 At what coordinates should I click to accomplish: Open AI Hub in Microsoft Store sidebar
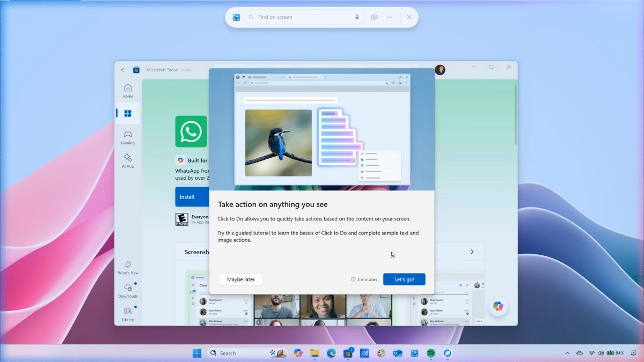pos(128,160)
